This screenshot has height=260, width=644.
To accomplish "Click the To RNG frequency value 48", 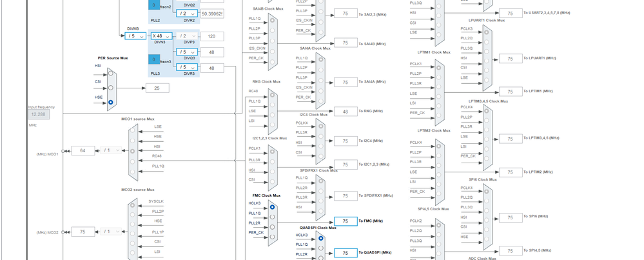I will [346, 112].
